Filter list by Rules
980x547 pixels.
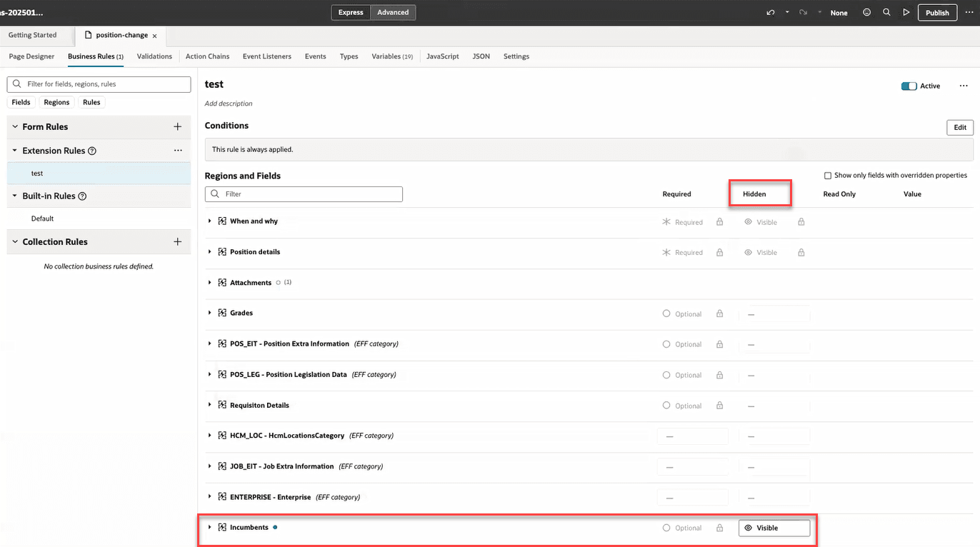91,102
